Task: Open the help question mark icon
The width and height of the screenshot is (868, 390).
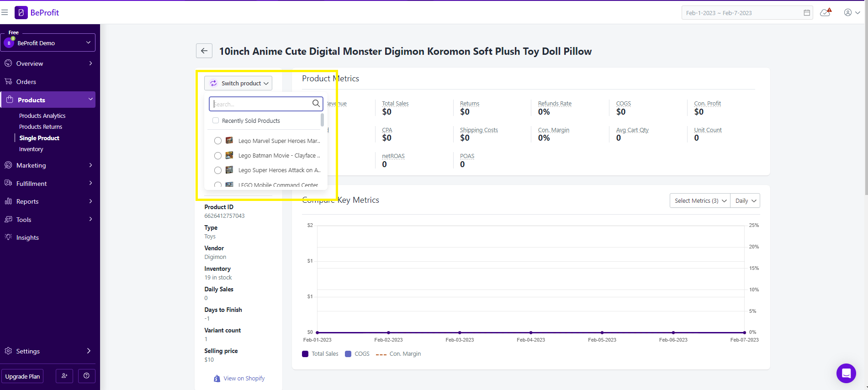Action: pos(86,376)
